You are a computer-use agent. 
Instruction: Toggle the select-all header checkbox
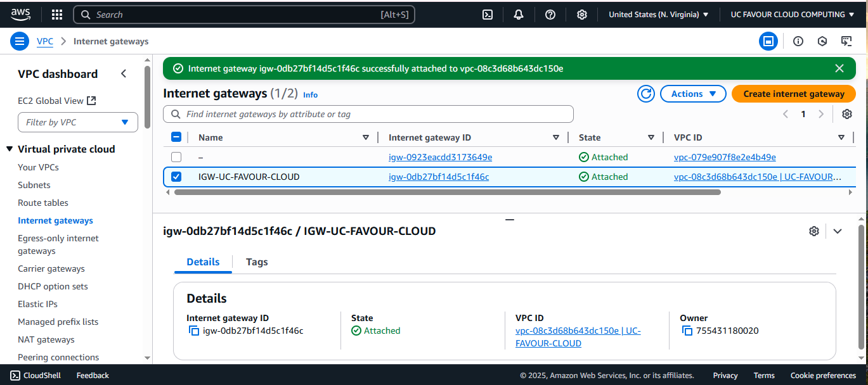[176, 137]
